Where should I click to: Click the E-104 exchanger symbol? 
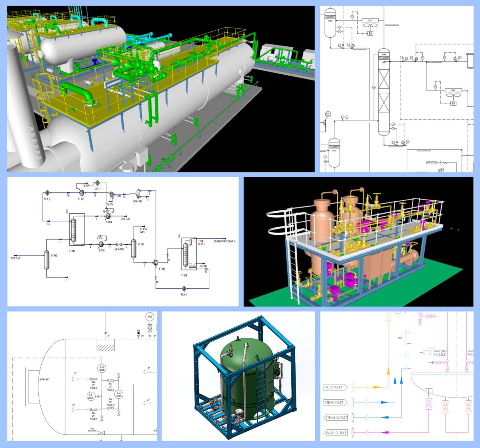pyautogui.click(x=108, y=216)
